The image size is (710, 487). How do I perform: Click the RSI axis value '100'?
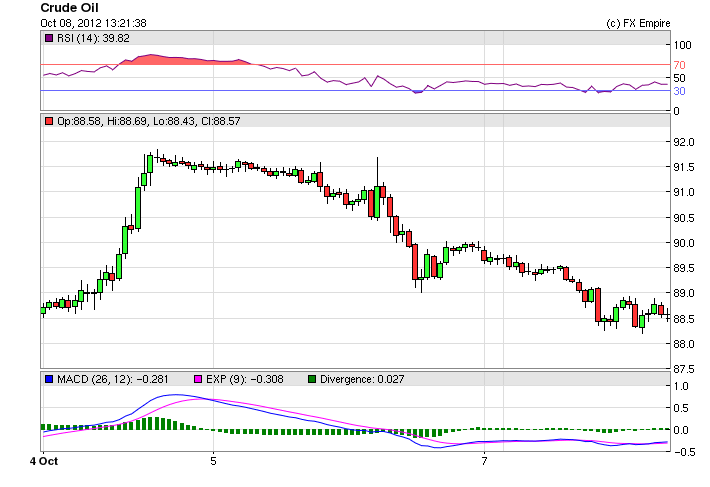(x=682, y=45)
